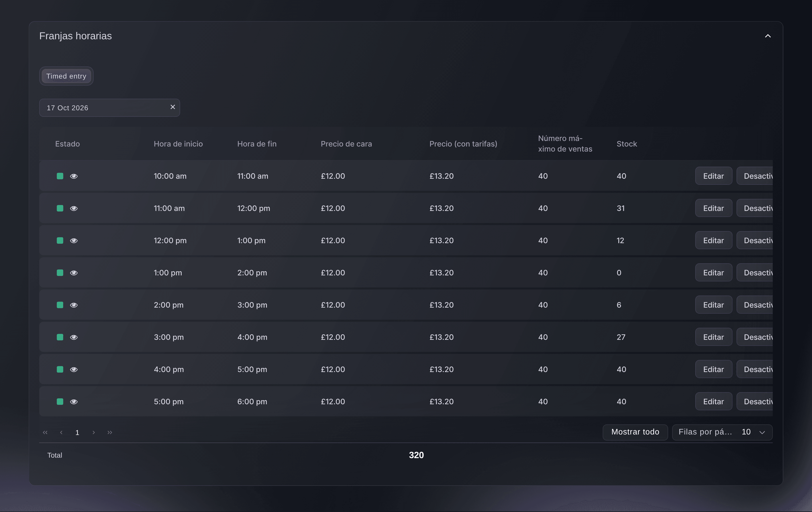812x512 pixels.
Task: Go to next page arrow
Action: click(94, 432)
